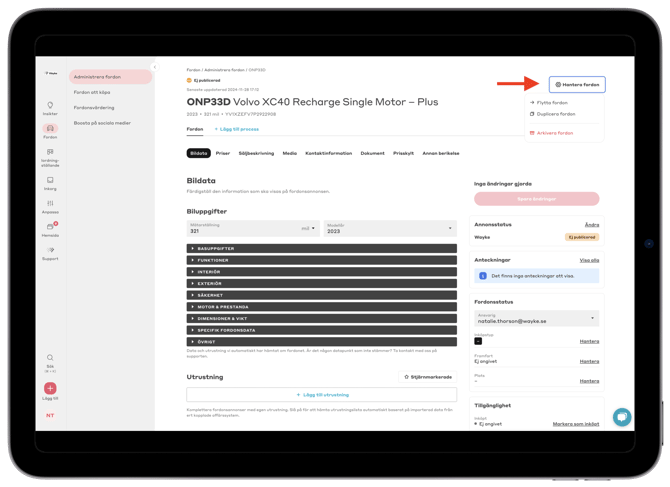This screenshot has width=670, height=487.
Task: Choose Arkivera fordon from dropdown menu
Action: click(x=551, y=133)
